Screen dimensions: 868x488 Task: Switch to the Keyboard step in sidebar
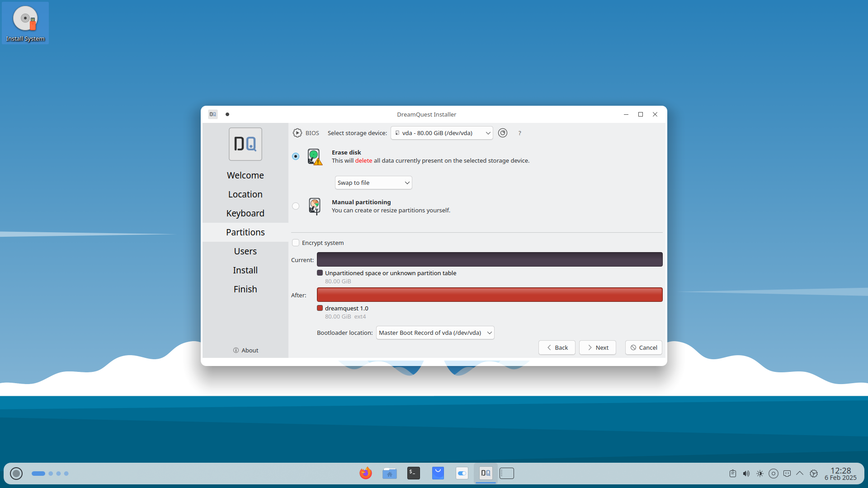point(245,213)
